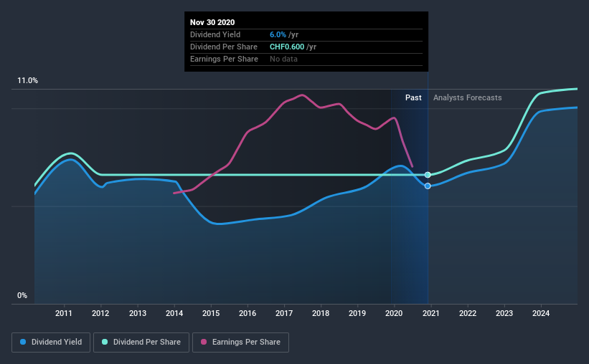The image size is (589, 364).
Task: Toggle the Dividend Per Share legend button
Action: point(141,343)
